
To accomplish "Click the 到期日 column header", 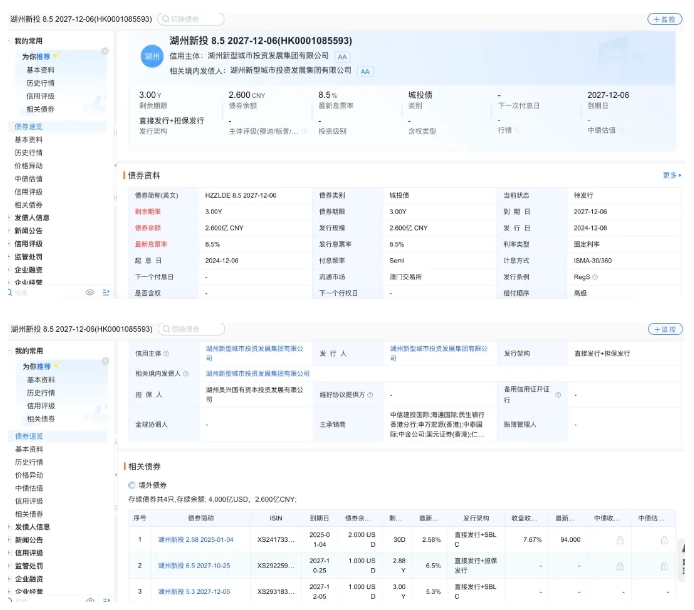I will pos(319,518).
